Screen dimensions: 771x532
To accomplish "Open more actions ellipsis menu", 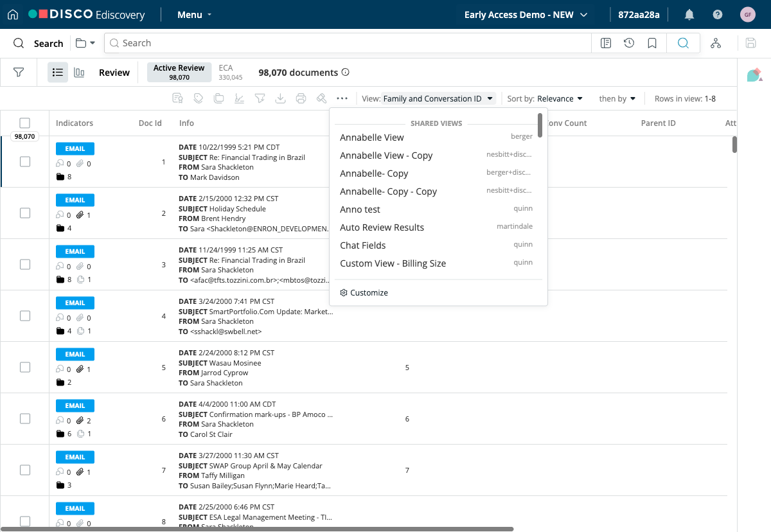I will click(342, 98).
